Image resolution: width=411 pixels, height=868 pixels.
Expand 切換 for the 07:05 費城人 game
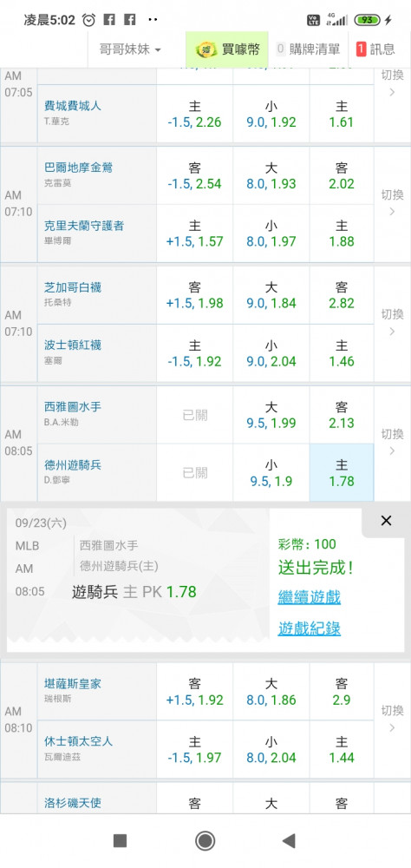[392, 83]
